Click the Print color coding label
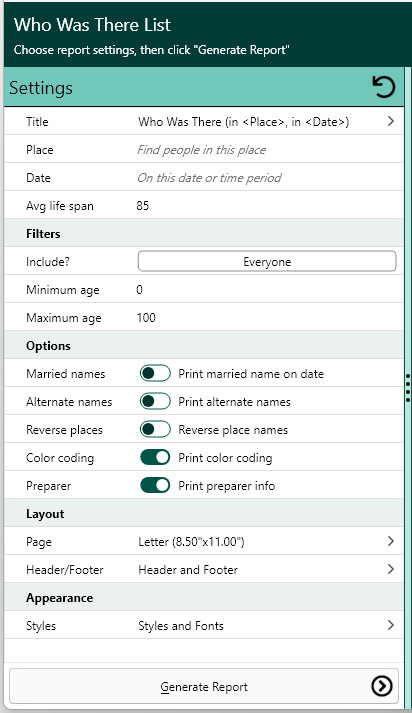Screen dimensions: 412x713 [225, 458]
